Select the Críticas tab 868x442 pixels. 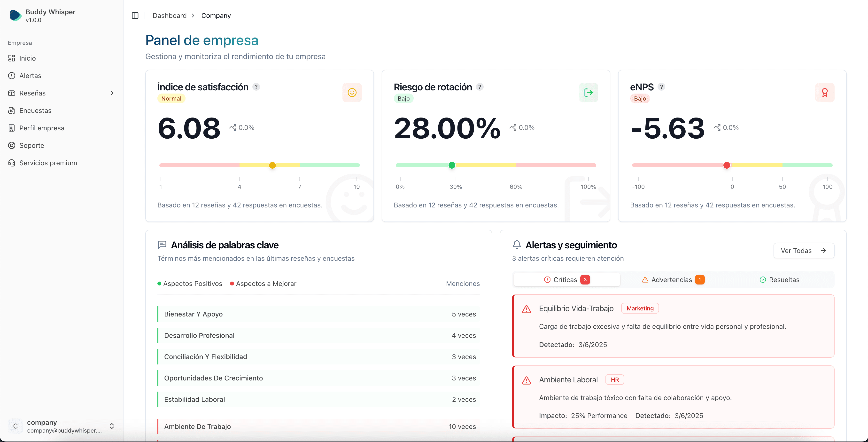pos(567,279)
